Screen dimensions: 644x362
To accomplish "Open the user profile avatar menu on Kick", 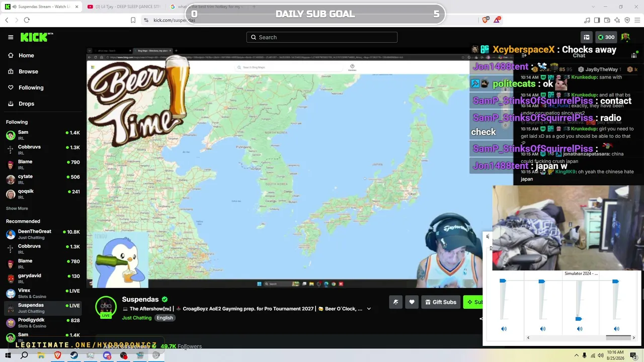I will pyautogui.click(x=625, y=37).
